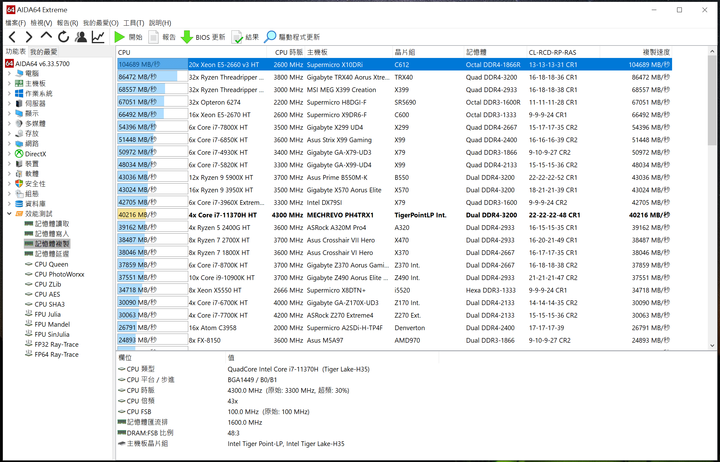Sort by CPU 時脈 column header
This screenshot has width=720, height=462.
[x=286, y=52]
